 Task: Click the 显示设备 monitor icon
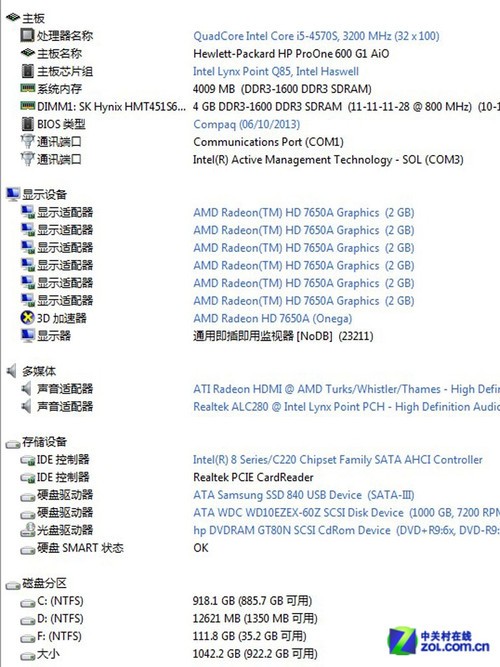point(13,194)
